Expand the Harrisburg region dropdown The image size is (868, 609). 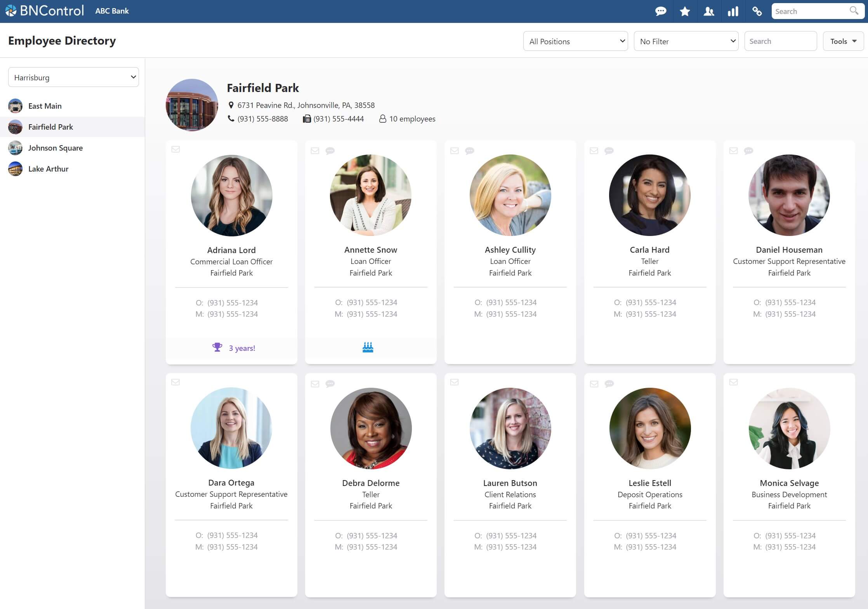[73, 77]
